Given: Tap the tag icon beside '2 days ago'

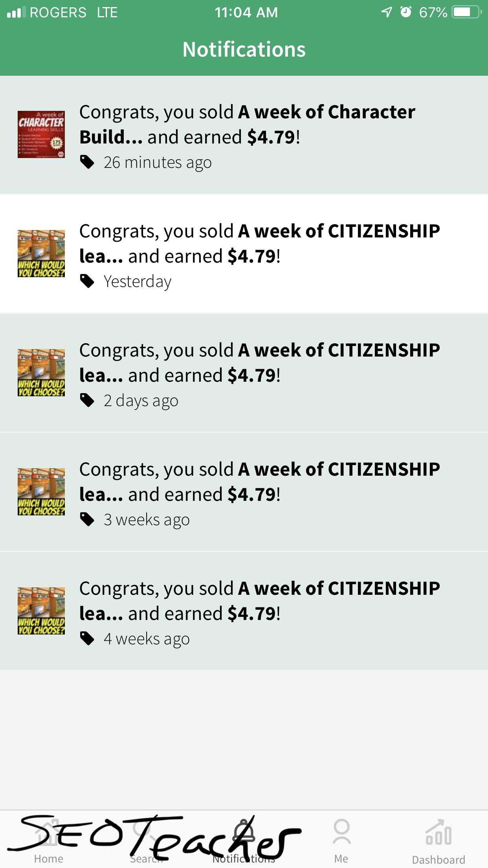Looking at the screenshot, I should tap(87, 400).
